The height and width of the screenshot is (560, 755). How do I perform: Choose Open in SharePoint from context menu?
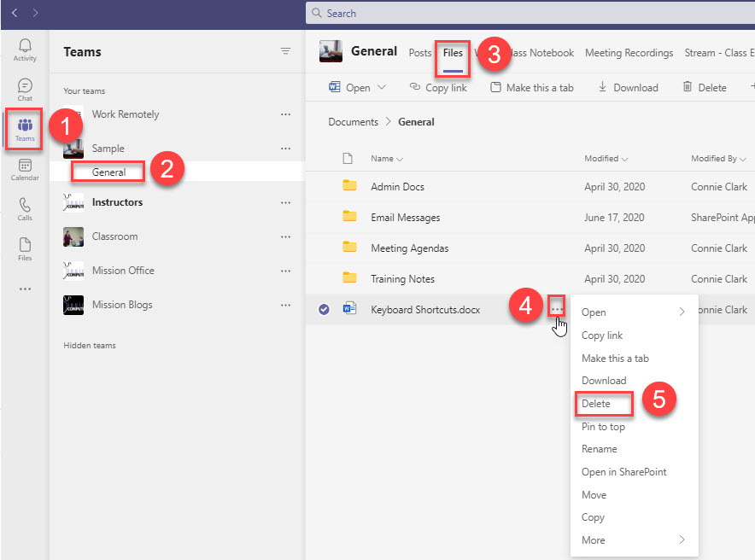click(x=623, y=472)
